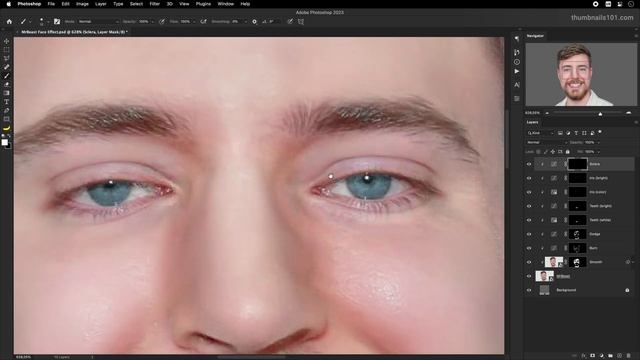Open layer Fill dropdown in Layers panel
Viewport: 640px width, 360px height.
coord(599,152)
